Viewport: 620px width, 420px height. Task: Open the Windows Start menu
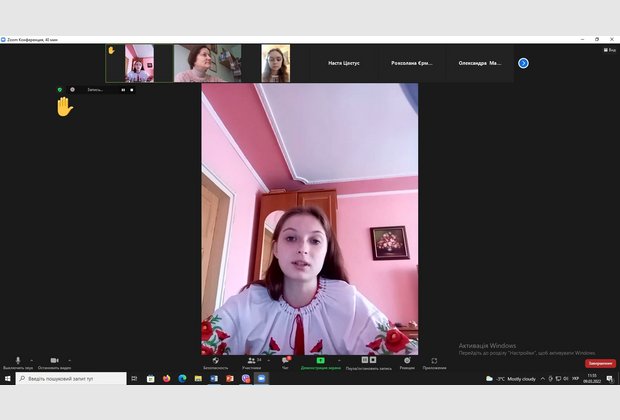pyautogui.click(x=6, y=379)
